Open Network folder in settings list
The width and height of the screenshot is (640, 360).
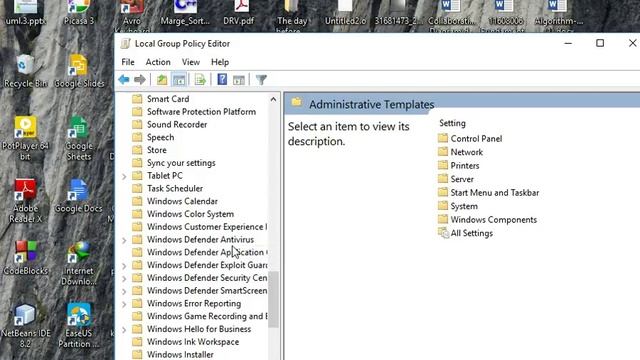coord(467,152)
